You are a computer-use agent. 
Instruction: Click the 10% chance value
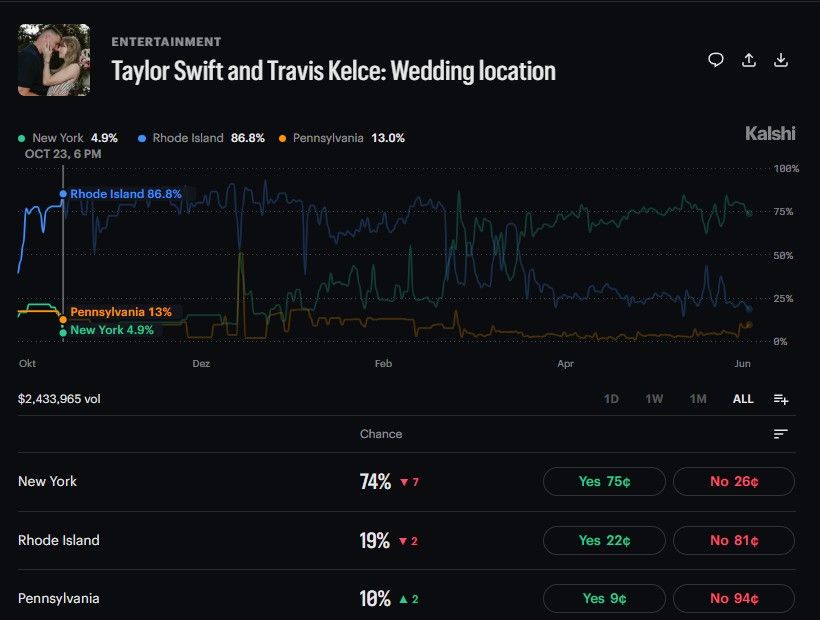[375, 599]
